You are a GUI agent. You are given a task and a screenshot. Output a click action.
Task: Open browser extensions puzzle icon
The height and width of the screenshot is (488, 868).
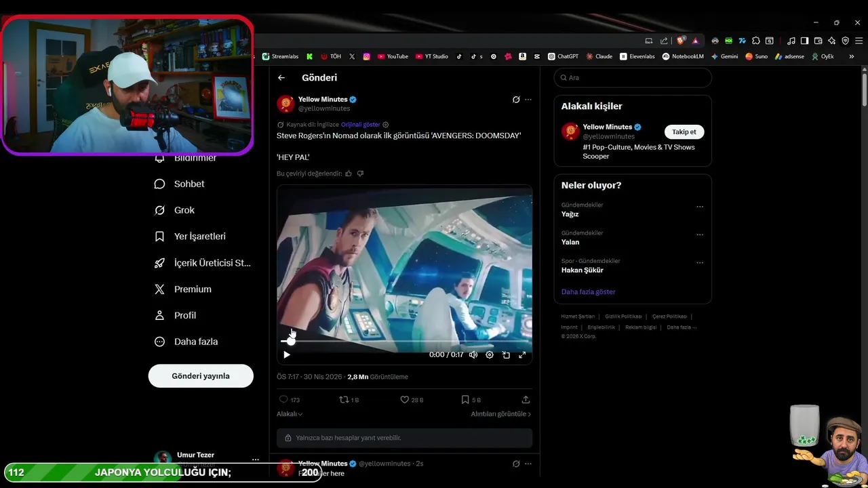click(756, 41)
